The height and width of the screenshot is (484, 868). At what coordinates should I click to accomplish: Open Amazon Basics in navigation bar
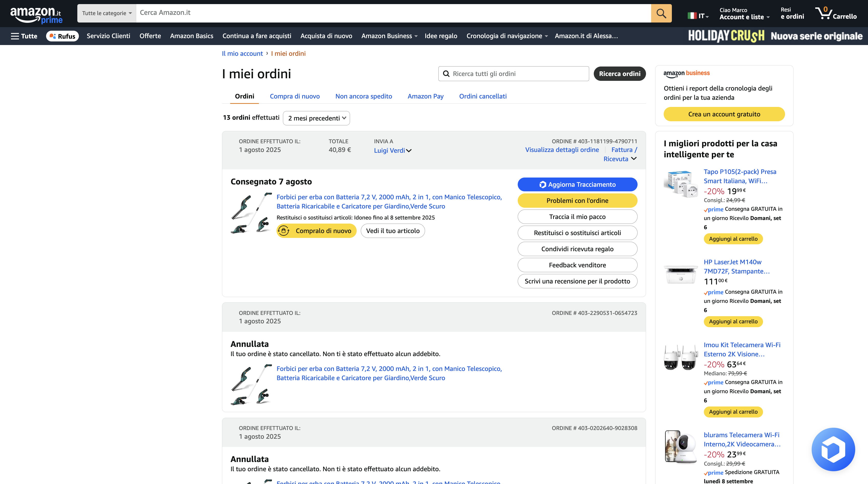pos(191,36)
